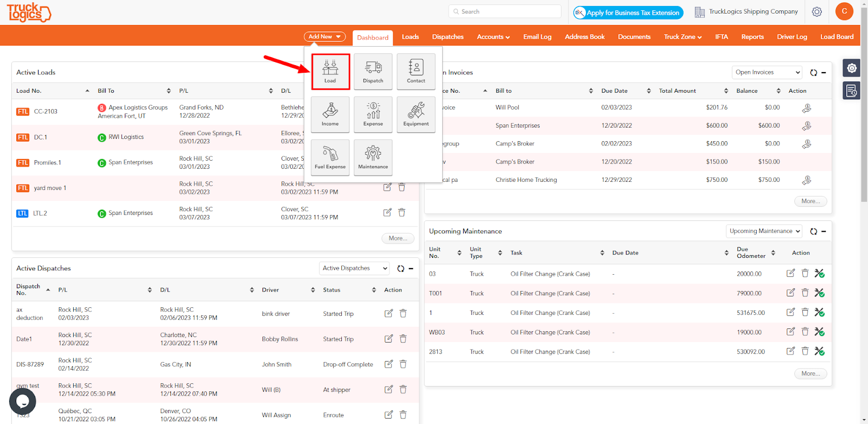Collapse the Active Dispatches panel
Screen dimensions: 868x424
(x=411, y=268)
